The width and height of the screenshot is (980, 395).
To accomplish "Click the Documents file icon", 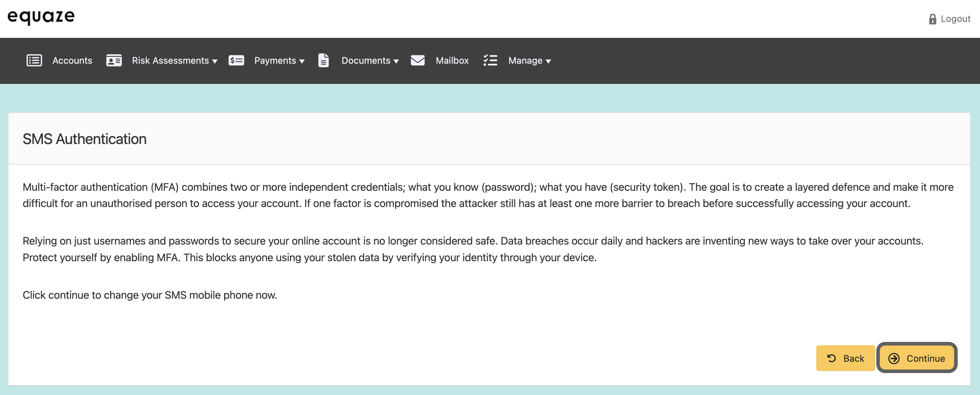I will (323, 61).
